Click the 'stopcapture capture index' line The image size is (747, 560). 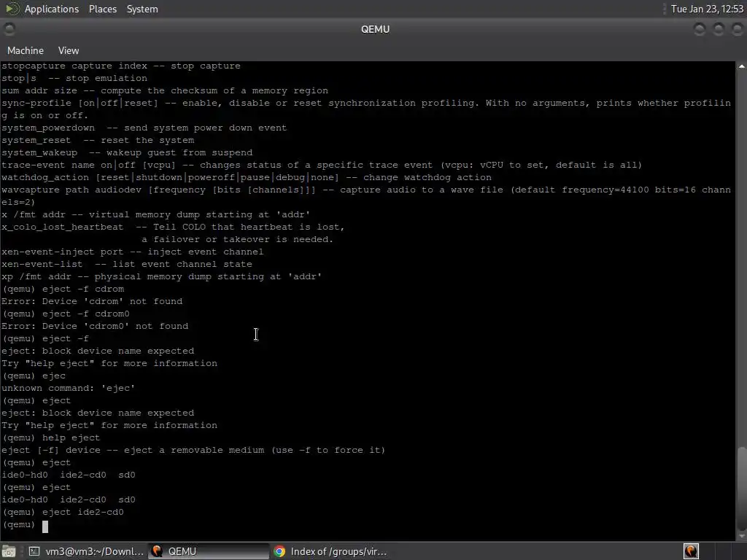pos(121,66)
